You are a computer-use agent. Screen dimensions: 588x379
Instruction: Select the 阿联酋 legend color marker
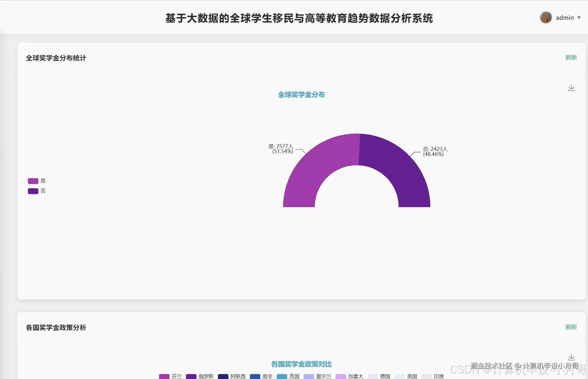click(223, 376)
